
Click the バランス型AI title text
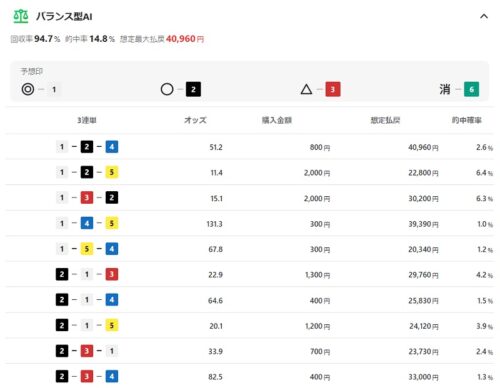click(64, 16)
